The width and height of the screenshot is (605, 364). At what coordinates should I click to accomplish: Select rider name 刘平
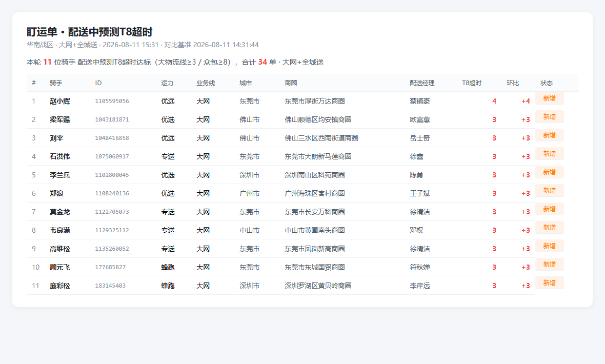point(56,138)
